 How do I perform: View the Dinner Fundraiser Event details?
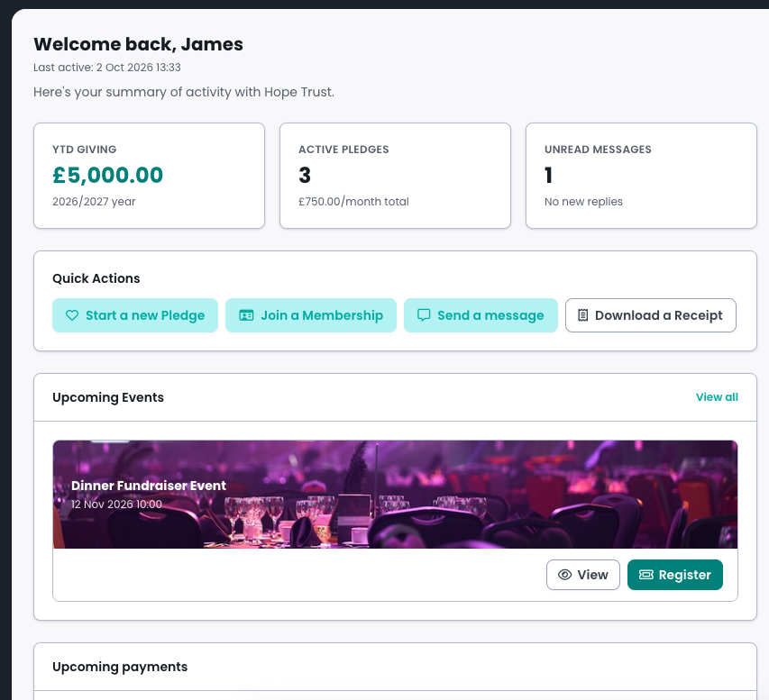point(583,575)
